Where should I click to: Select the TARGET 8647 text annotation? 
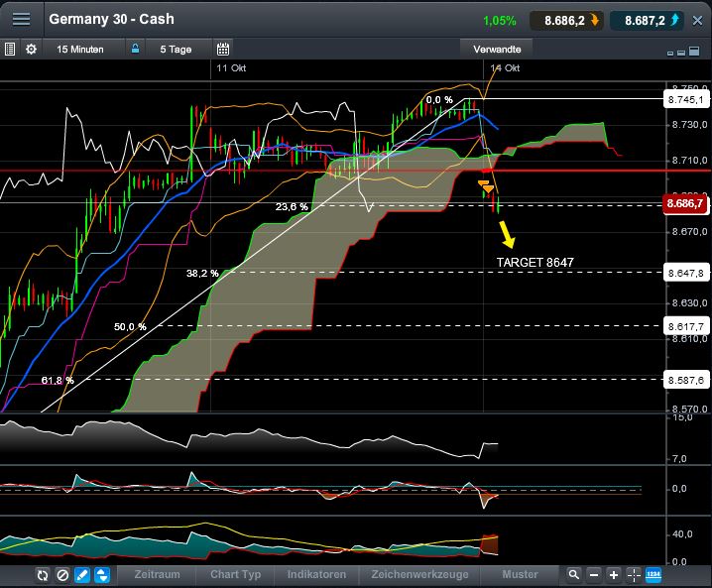point(534,263)
